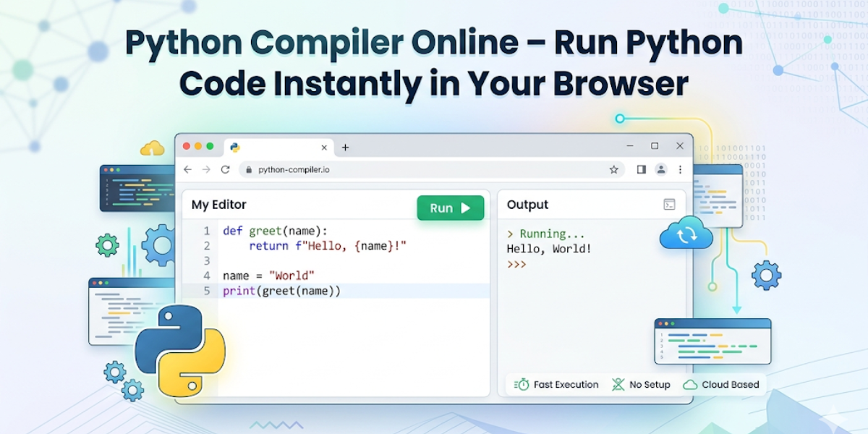Close the browser window with X
The height and width of the screenshot is (434, 868).
point(680,146)
